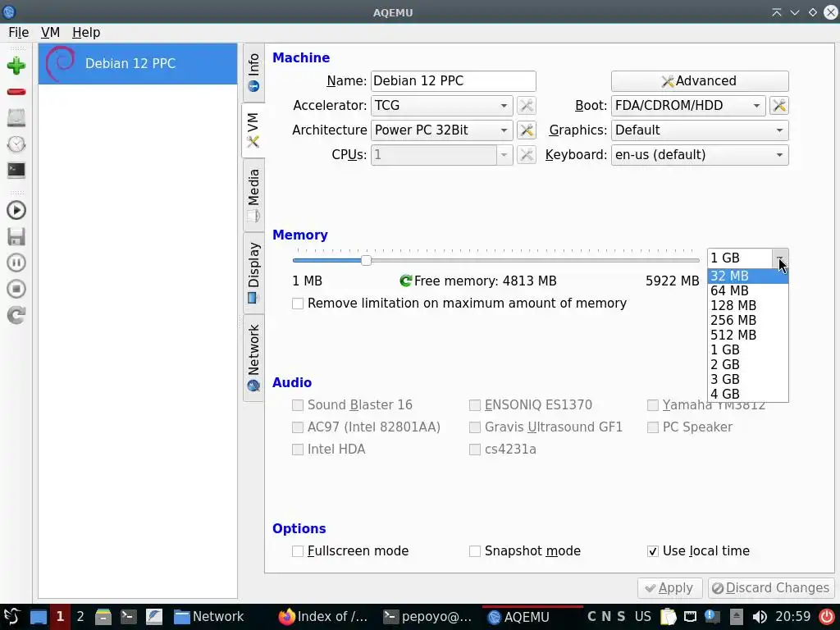Screen dimensions: 840x630
Task: Open the Network file manager taskbar entry
Action: (x=209, y=617)
